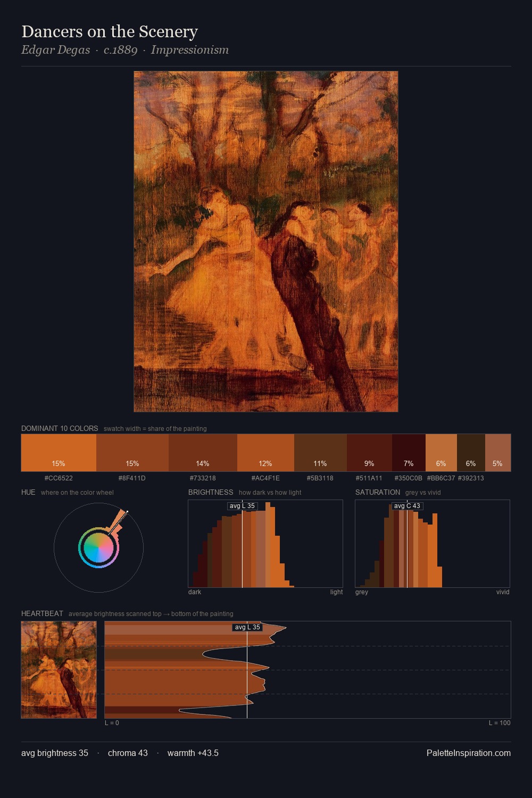Click the avg brightness 35 footer stat
The height and width of the screenshot is (798, 532).
[x=55, y=753]
